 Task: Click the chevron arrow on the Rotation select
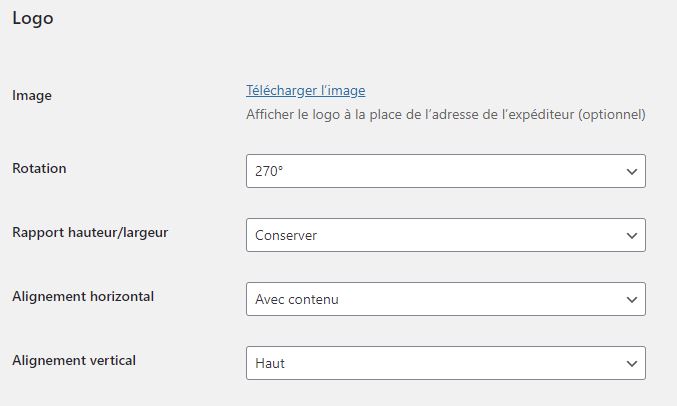[631, 171]
